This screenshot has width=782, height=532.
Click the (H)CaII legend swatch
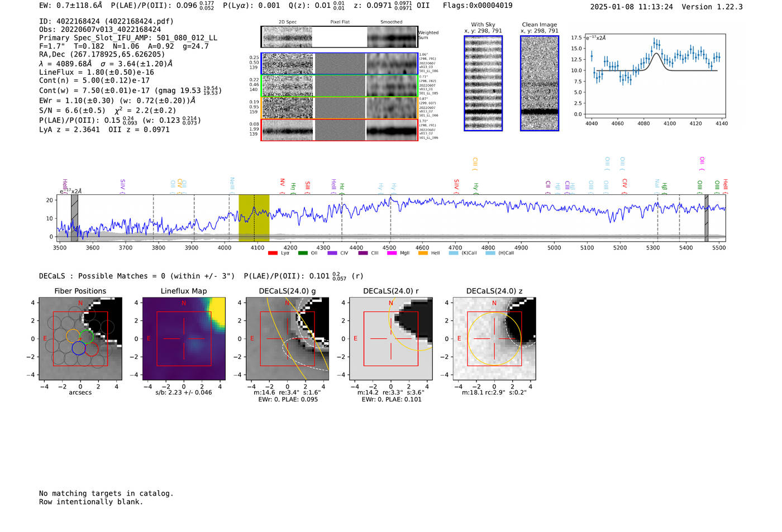[490, 253]
